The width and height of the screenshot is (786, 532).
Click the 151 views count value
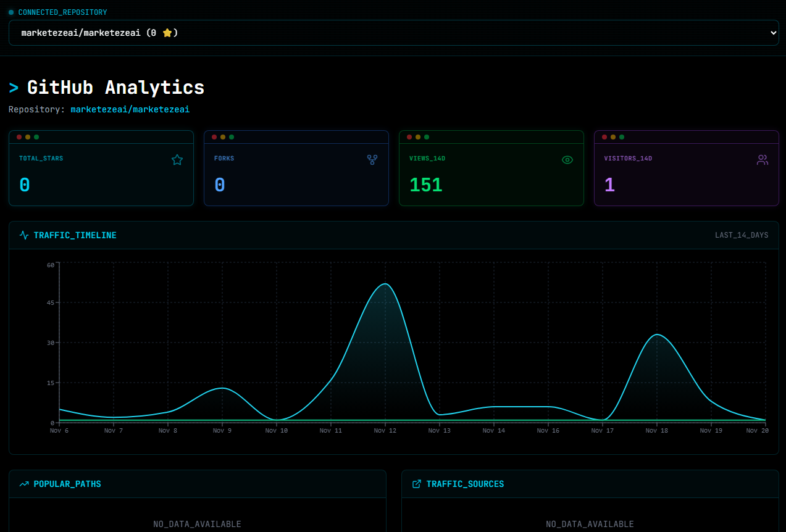coord(425,184)
